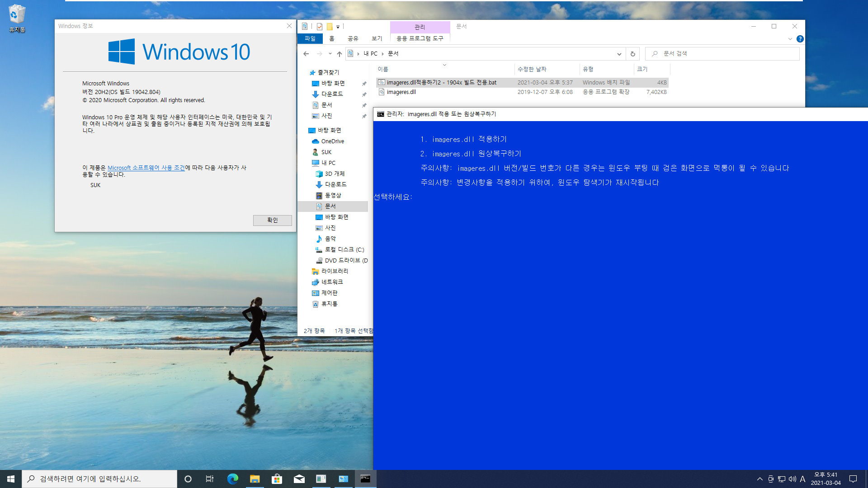This screenshot has width=868, height=488.
Task: Expand the ribbon with chevron
Action: click(x=790, y=39)
